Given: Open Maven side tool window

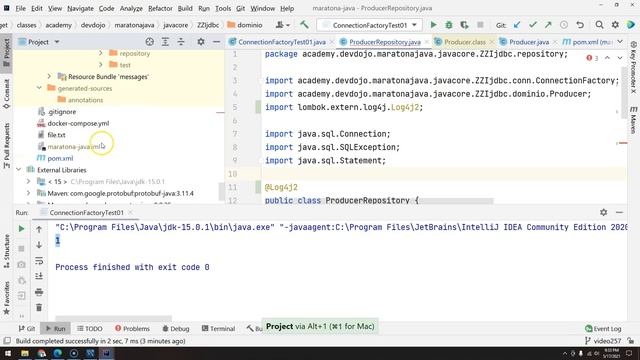Looking at the screenshot, I should click(x=633, y=120).
